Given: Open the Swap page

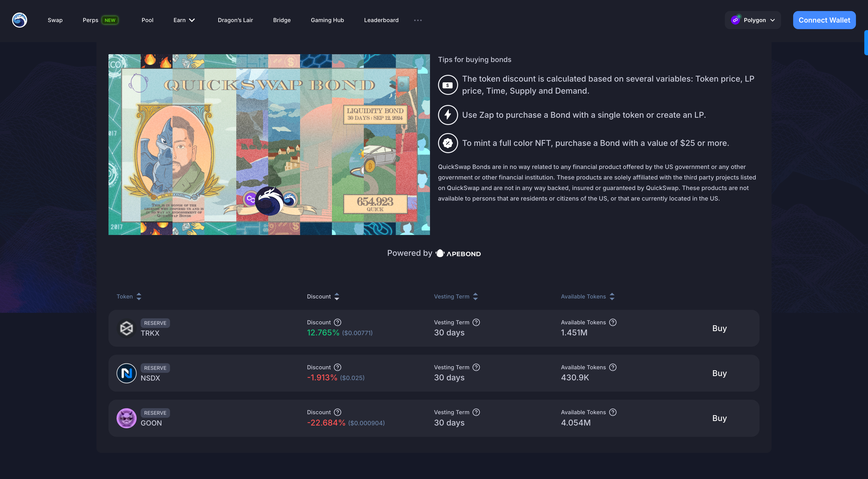Looking at the screenshot, I should (x=55, y=20).
